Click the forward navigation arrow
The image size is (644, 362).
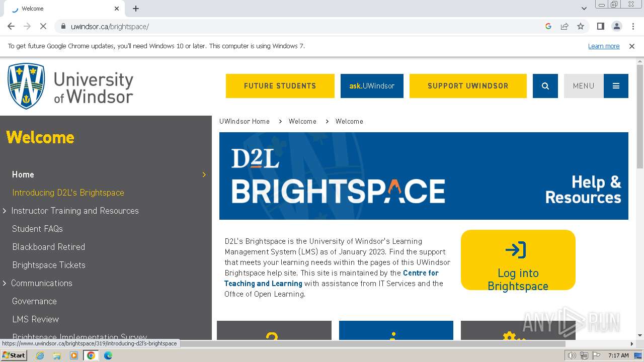[27, 26]
